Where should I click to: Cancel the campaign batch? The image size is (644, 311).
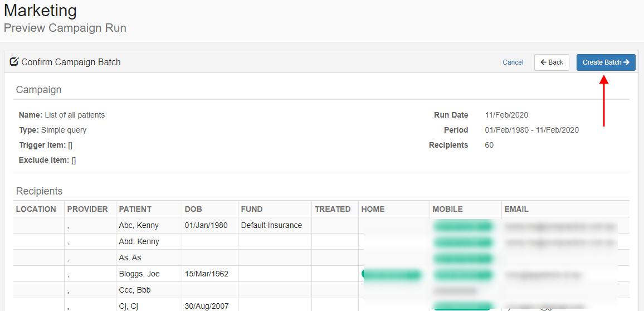pos(513,62)
